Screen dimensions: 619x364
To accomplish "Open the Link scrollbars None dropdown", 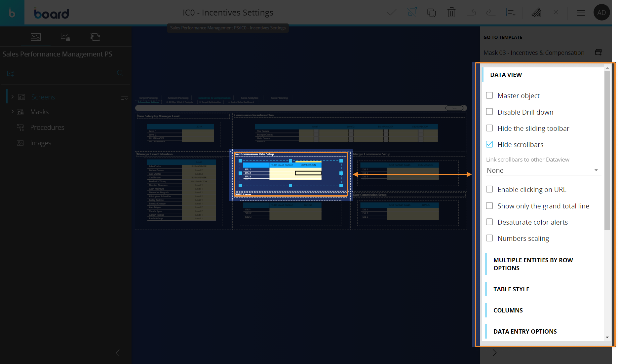I will tap(542, 170).
